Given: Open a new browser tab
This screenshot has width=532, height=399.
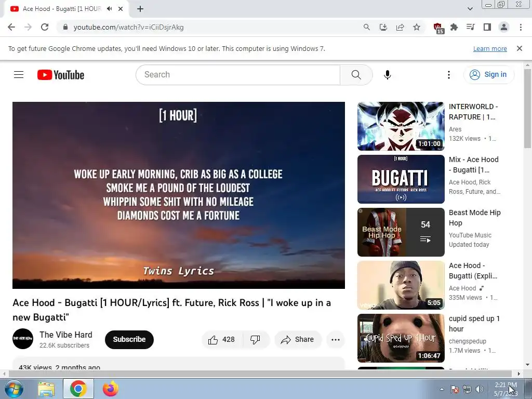Looking at the screenshot, I should click(140, 9).
